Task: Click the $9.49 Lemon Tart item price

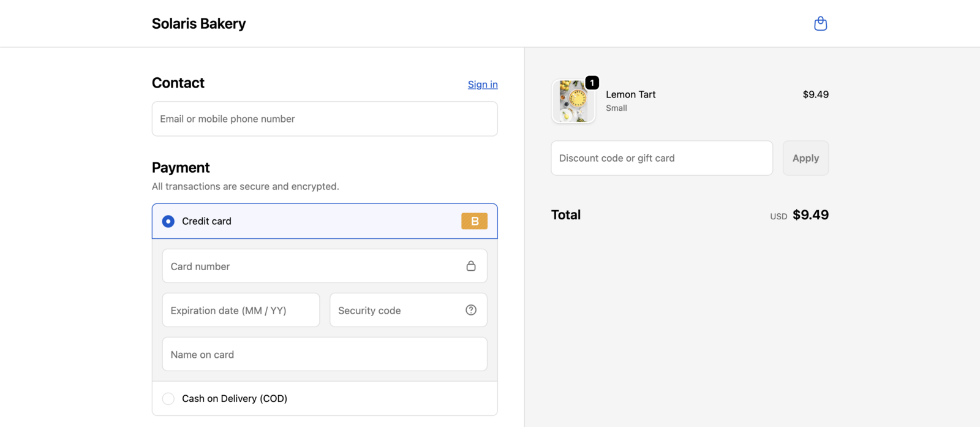Action: click(816, 94)
